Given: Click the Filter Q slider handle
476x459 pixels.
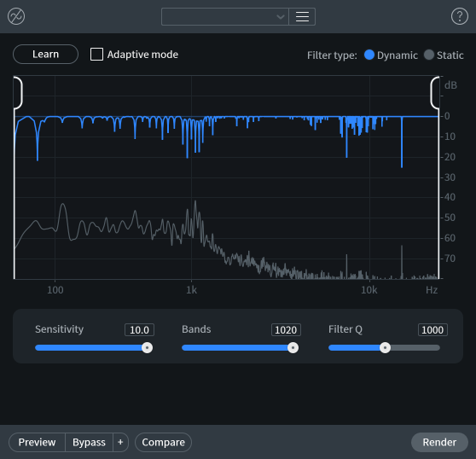Looking at the screenshot, I should tap(385, 347).
